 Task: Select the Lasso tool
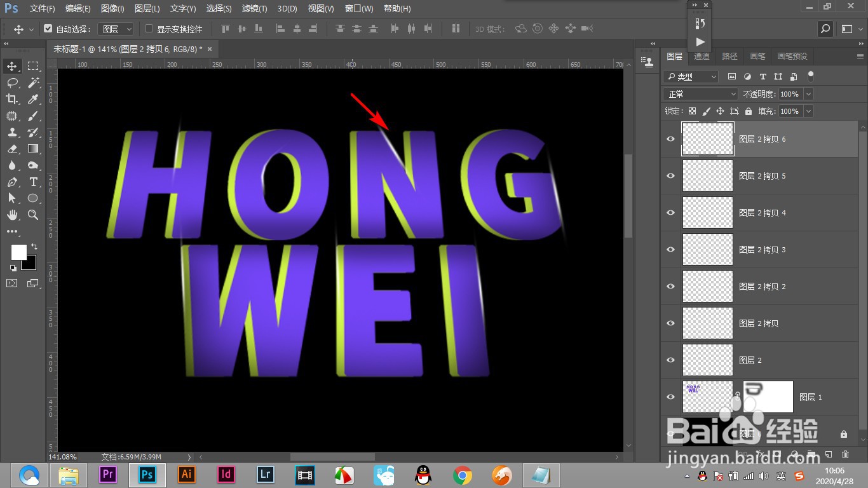[x=13, y=82]
